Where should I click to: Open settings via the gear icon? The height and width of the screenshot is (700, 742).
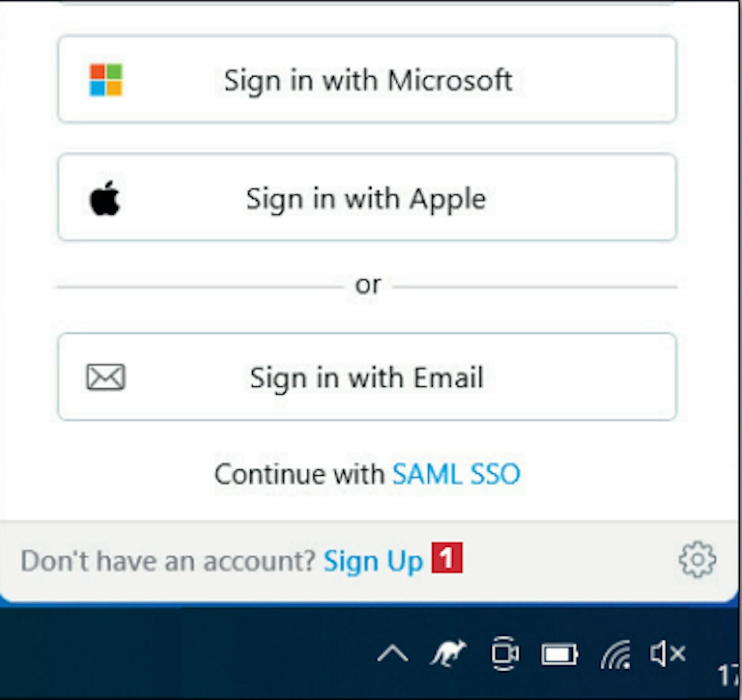(x=697, y=560)
